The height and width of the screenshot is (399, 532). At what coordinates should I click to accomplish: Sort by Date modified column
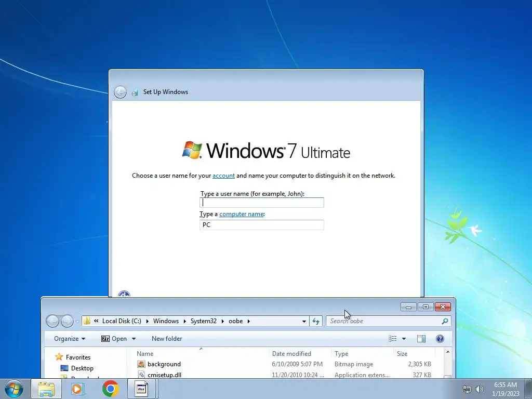pyautogui.click(x=291, y=353)
